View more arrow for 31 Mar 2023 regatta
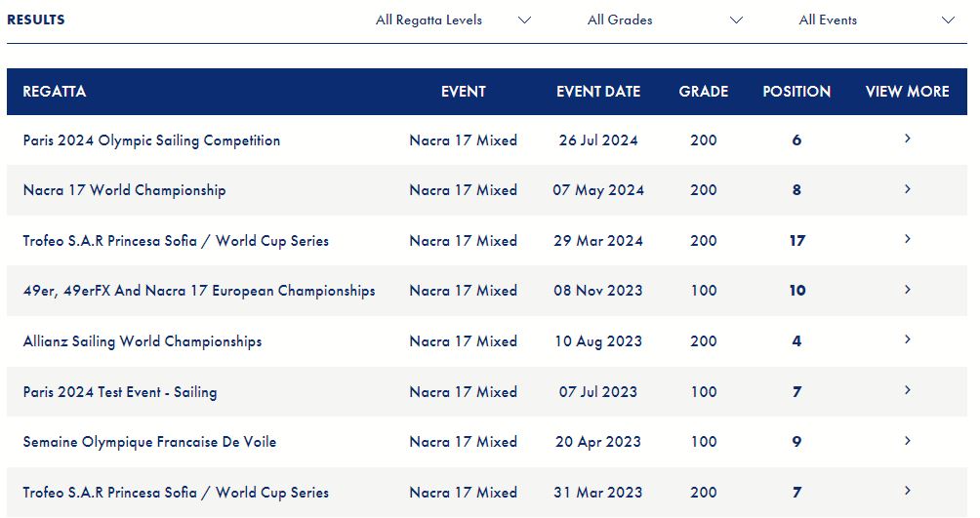 (x=908, y=492)
